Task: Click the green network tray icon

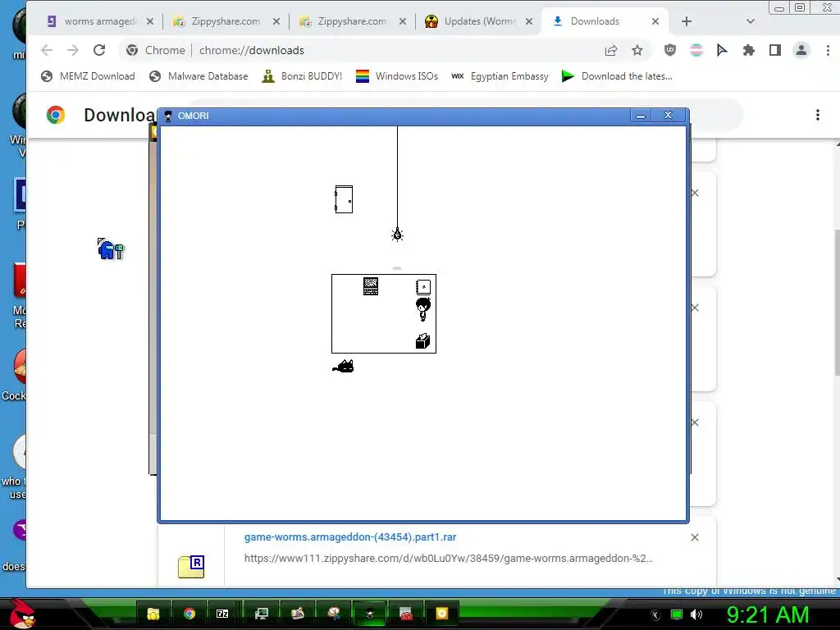Action: [x=677, y=614]
